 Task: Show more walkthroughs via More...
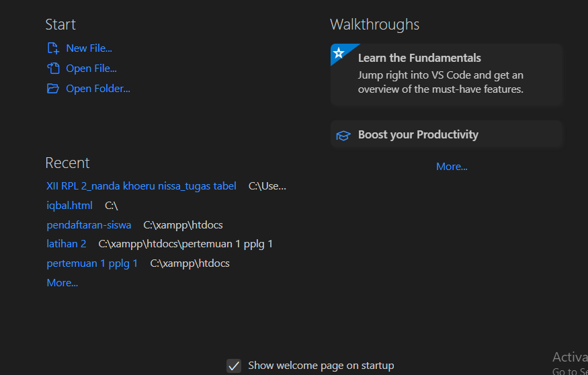pos(452,167)
